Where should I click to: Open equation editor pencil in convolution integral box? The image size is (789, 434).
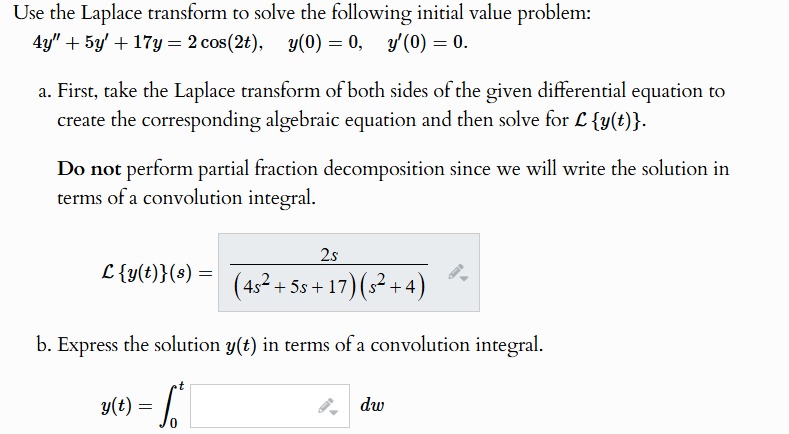click(325, 405)
